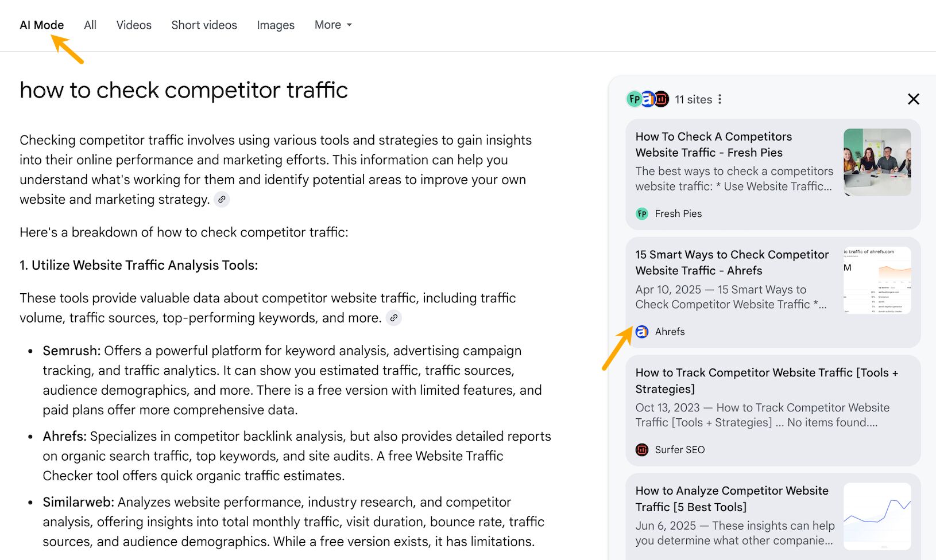Click the Fresh Pies favicon in sidebar
The height and width of the screenshot is (560, 936).
pos(641,213)
